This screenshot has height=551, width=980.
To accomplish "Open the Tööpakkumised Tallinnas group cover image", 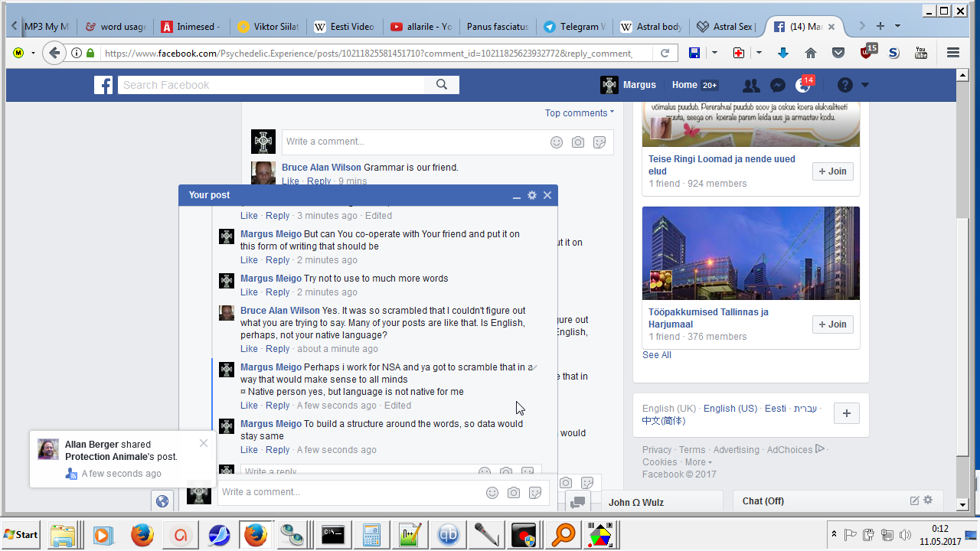I will (751, 253).
